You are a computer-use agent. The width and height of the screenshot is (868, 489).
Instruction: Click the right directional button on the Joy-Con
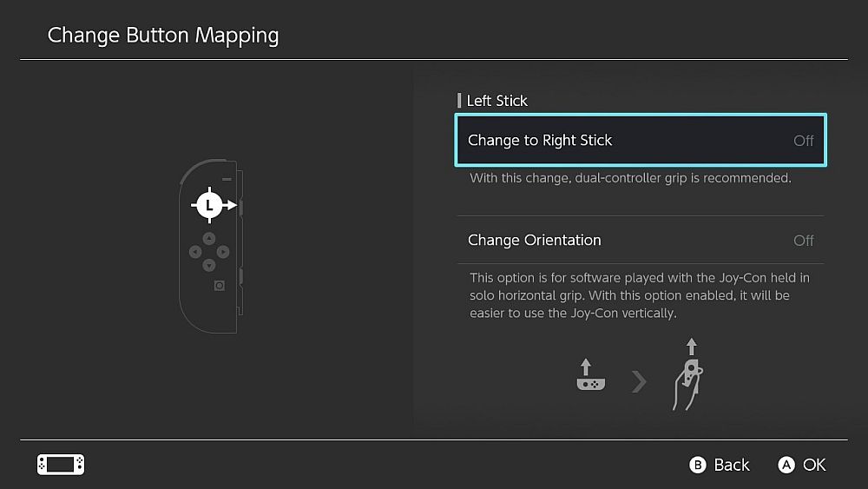(223, 252)
